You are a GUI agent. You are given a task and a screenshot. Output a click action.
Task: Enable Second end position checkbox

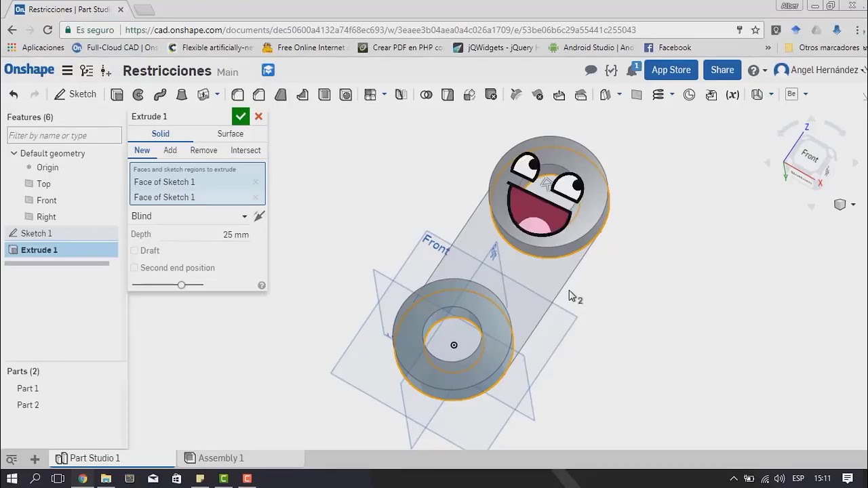(134, 268)
